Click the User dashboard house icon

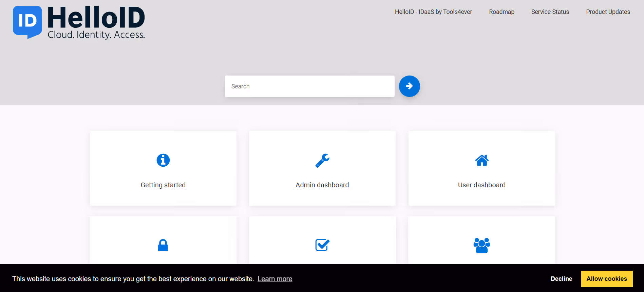[482, 160]
